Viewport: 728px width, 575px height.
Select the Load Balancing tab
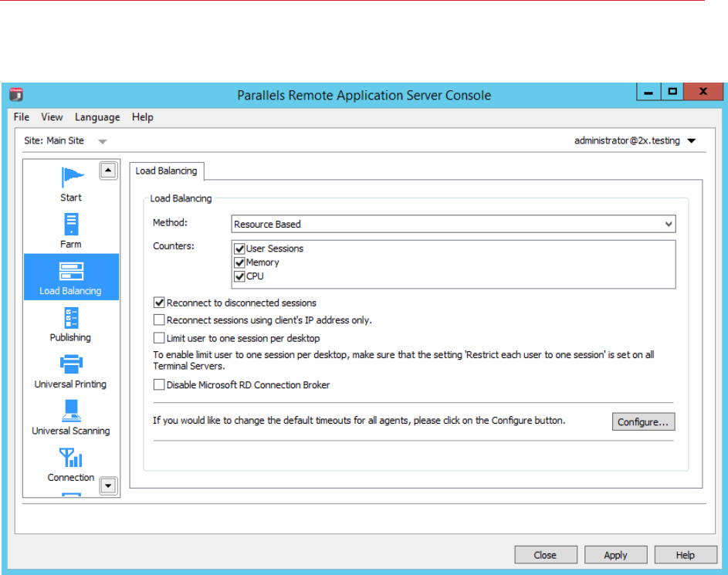pos(166,171)
